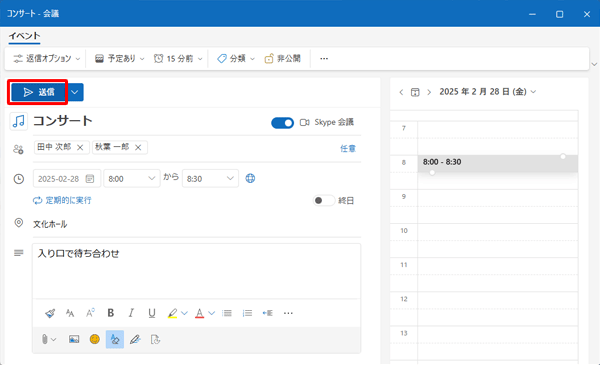Click the decrease indent icon
Screen dimensions: 600x365
[267, 313]
